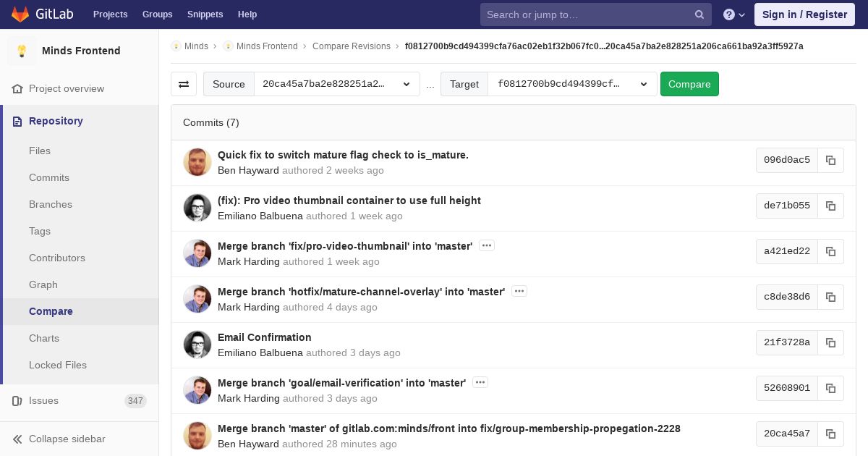
Task: Open 'Email Confirmation' commit link
Action: pyautogui.click(x=265, y=337)
